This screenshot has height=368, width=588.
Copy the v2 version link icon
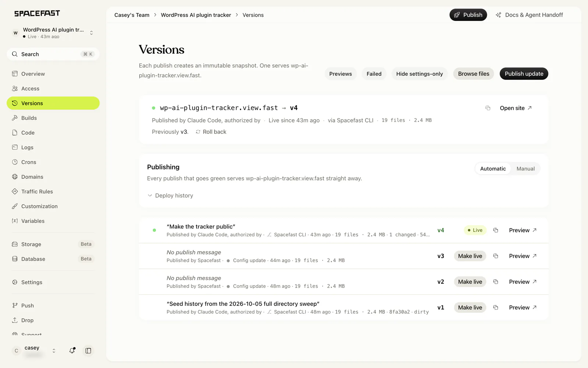(x=495, y=282)
